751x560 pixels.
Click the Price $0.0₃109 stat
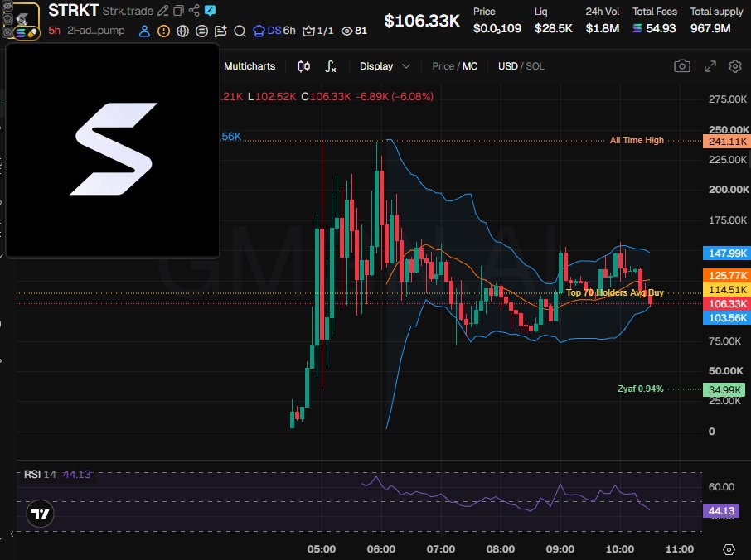pos(497,21)
